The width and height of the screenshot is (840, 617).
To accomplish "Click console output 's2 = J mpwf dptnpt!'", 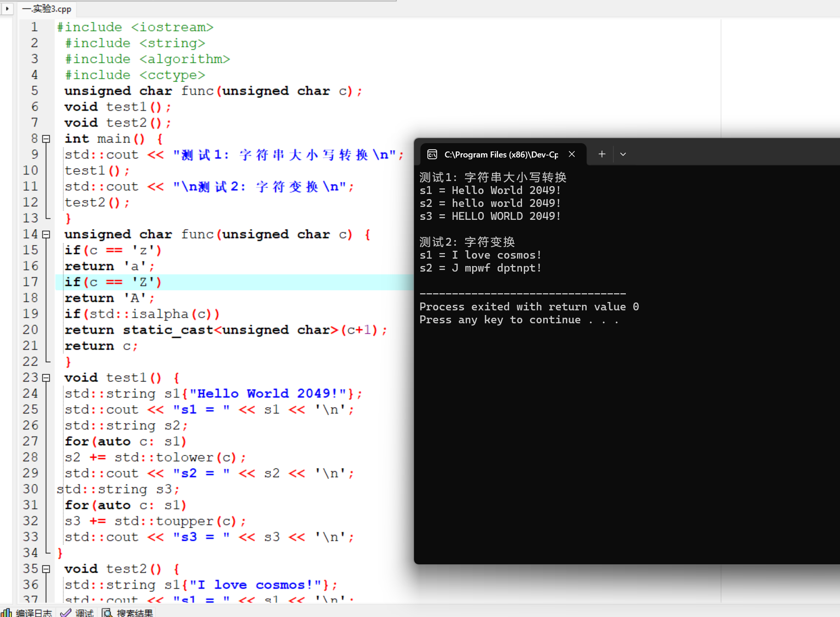I will 480,268.
